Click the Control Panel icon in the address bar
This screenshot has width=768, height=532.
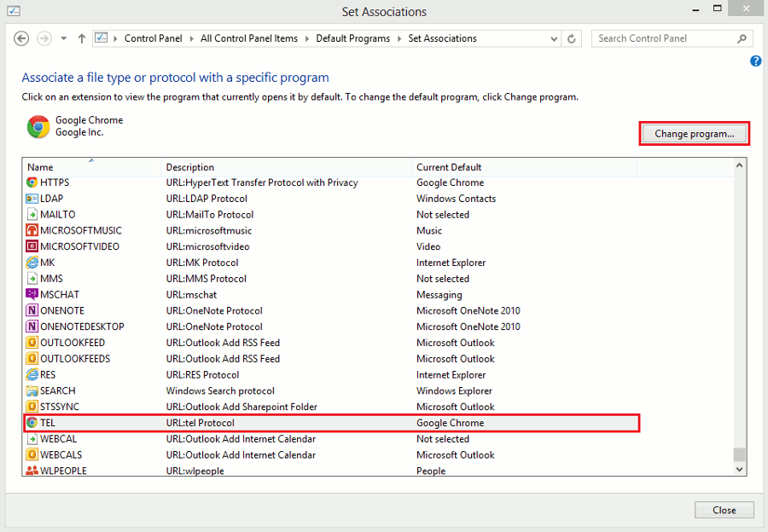pyautogui.click(x=102, y=38)
